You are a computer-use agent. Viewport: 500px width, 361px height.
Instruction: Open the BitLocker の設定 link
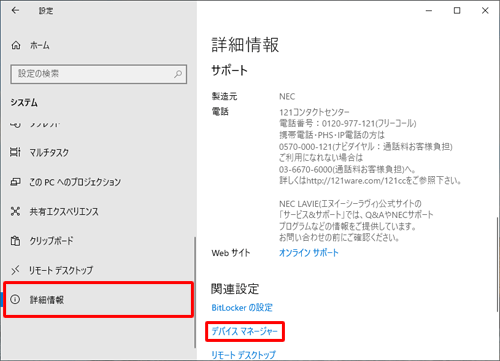[x=242, y=307]
